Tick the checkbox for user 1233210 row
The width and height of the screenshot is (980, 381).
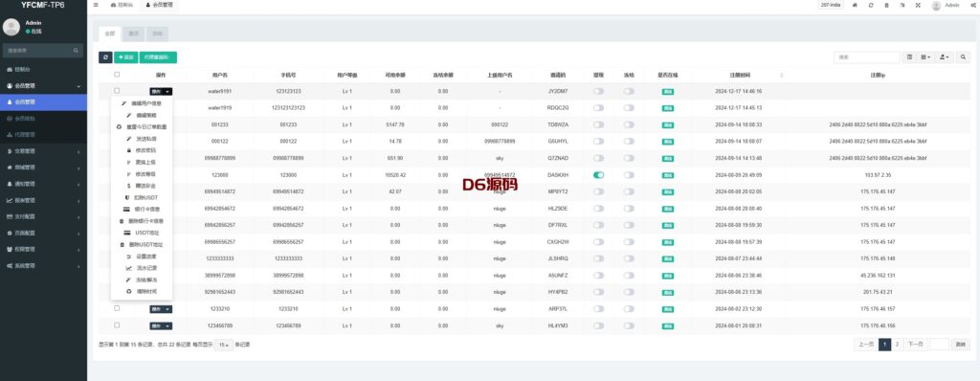point(117,308)
